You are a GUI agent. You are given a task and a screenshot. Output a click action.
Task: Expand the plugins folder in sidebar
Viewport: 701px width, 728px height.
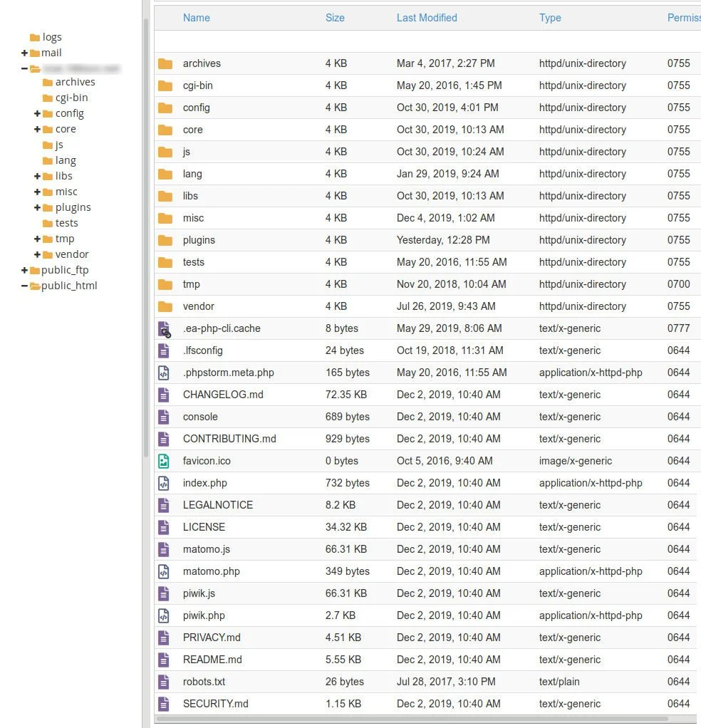(37, 207)
